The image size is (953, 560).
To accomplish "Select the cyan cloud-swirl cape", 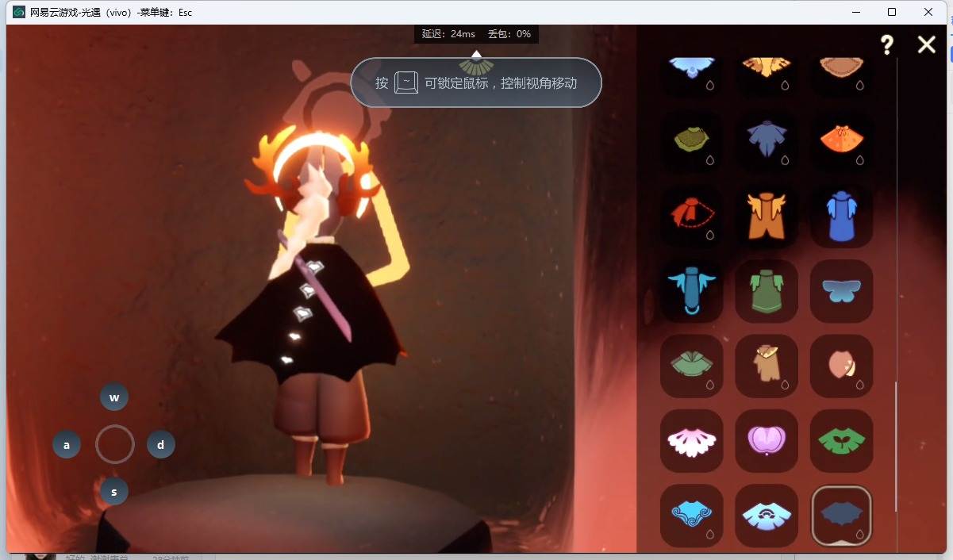I will pos(691,516).
